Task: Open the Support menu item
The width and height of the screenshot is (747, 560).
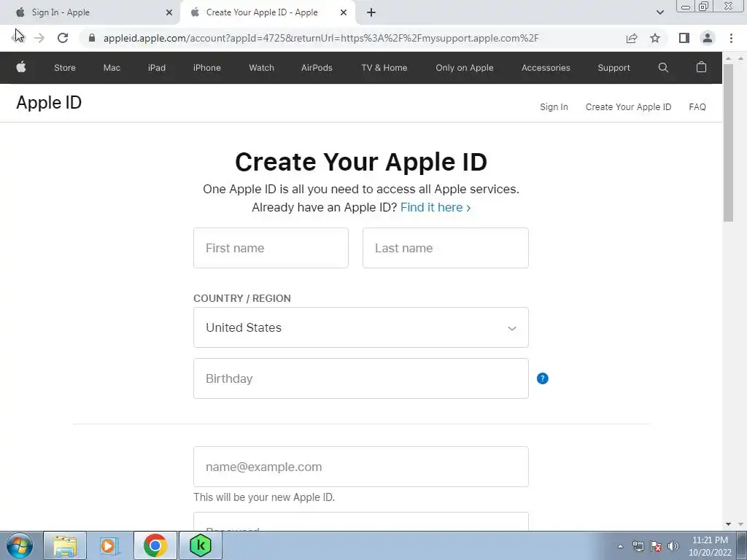Action: click(614, 68)
